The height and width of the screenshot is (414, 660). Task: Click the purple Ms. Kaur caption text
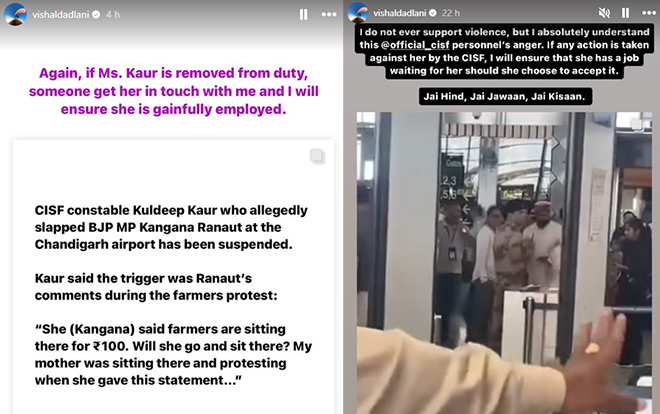pos(173,91)
